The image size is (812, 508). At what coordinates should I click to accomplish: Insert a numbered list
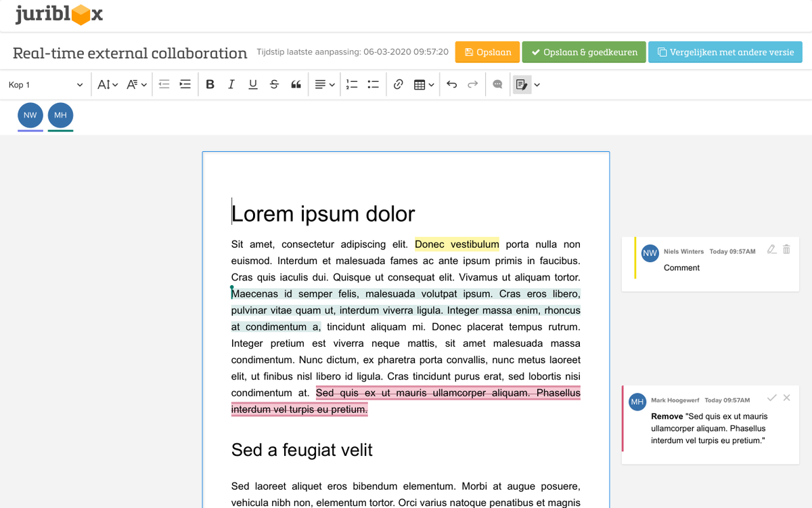[352, 85]
